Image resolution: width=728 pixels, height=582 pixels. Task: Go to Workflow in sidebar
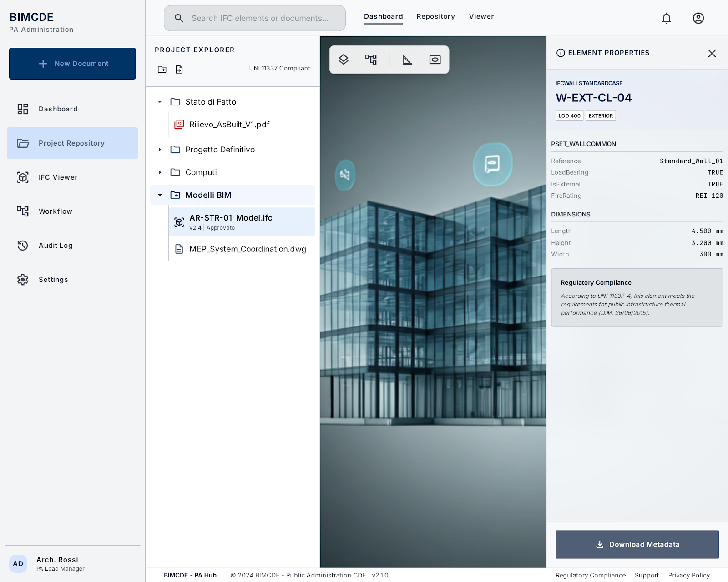pyautogui.click(x=72, y=211)
